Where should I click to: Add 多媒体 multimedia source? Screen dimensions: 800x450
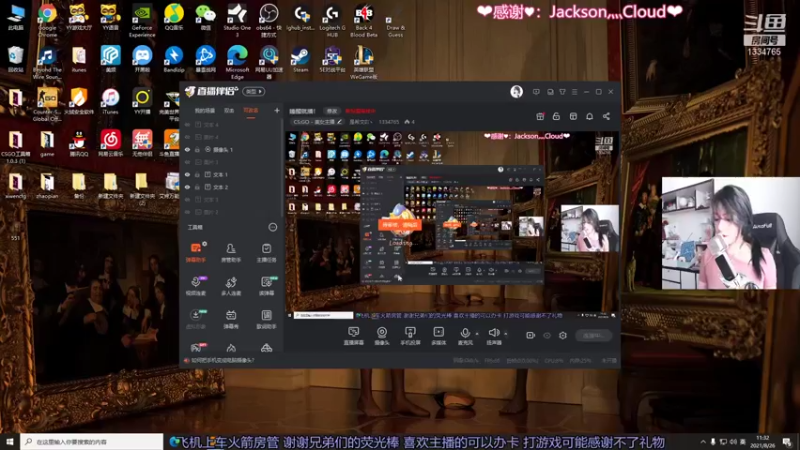pos(439,336)
